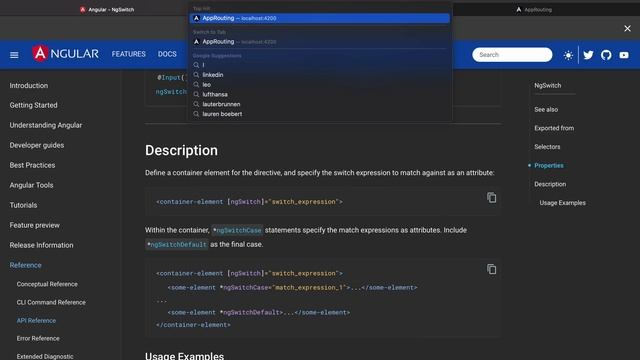Open the Angular Twitter page icon
This screenshot has height=360, width=640.
[588, 55]
